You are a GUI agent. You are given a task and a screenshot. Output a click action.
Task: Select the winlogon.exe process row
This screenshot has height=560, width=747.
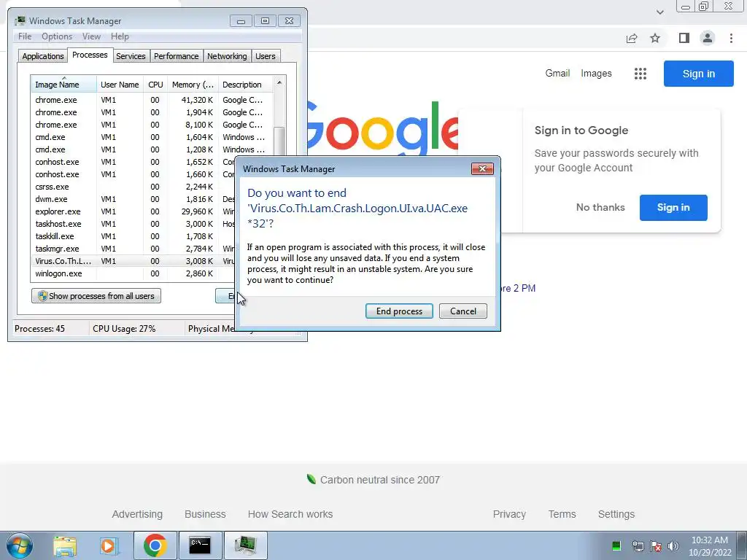coord(133,273)
